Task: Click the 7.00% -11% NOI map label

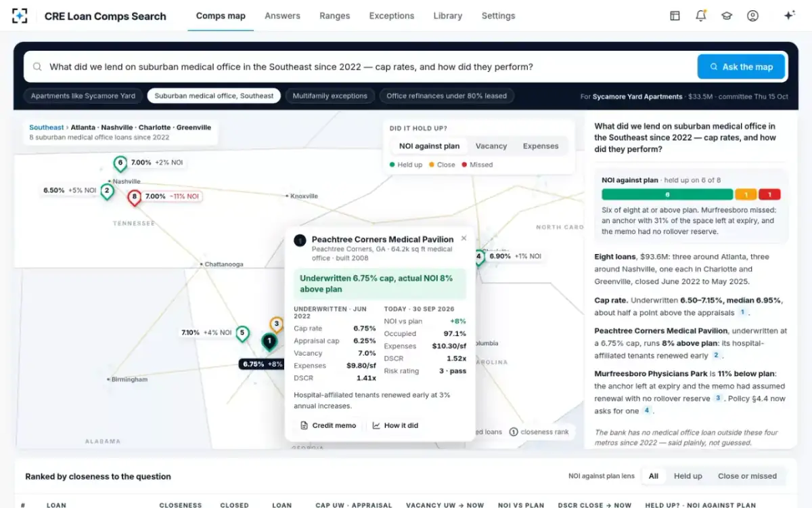Action: click(x=174, y=196)
